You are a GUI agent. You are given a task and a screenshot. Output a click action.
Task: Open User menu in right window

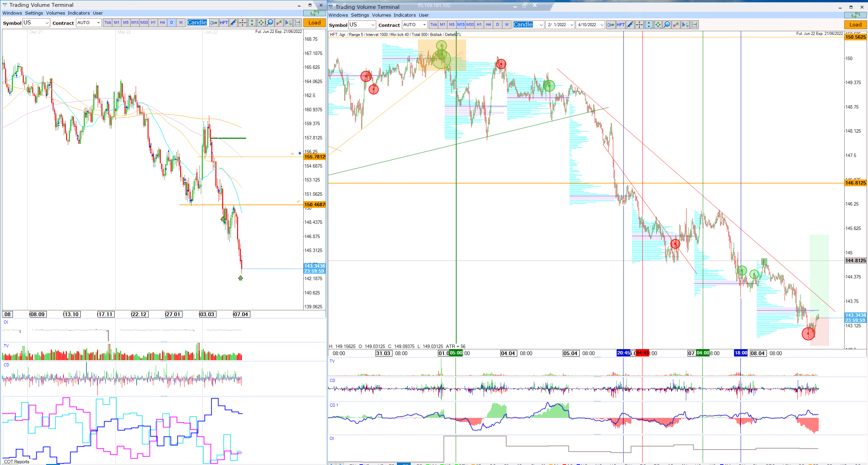[x=424, y=15]
